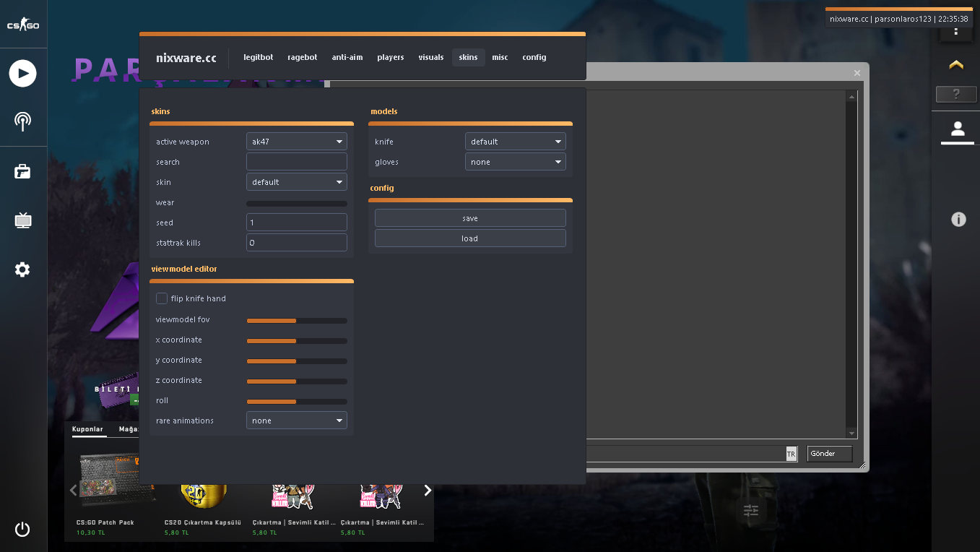Image resolution: width=980 pixels, height=552 pixels.
Task: Adjust the x coordinate slider
Action: [297, 341]
